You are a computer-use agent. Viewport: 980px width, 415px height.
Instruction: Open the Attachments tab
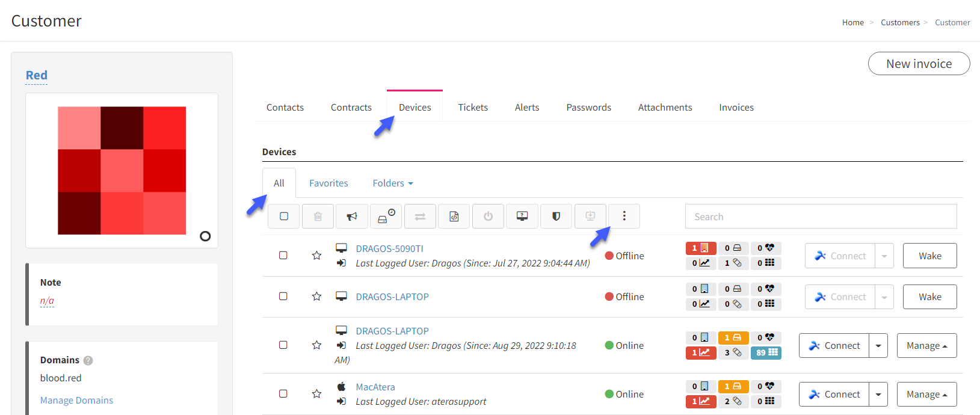tap(665, 108)
